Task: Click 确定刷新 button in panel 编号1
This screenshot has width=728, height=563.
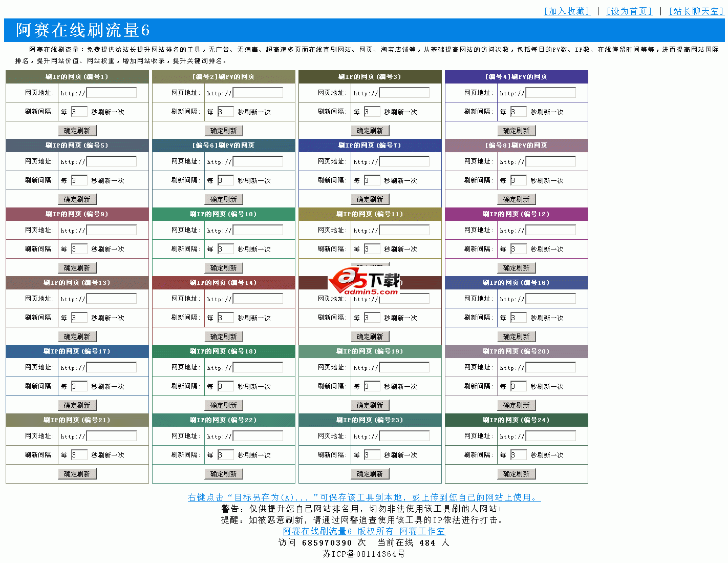Action: point(77,130)
